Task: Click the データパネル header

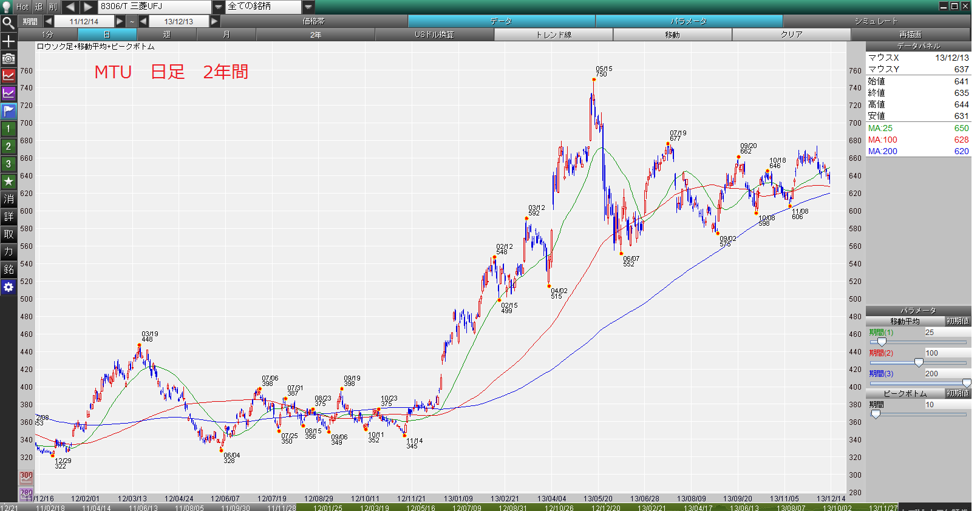Action: coord(919,46)
